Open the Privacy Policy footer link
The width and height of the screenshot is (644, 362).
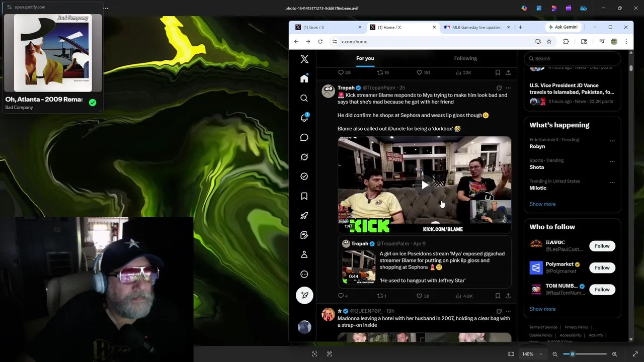576,327
